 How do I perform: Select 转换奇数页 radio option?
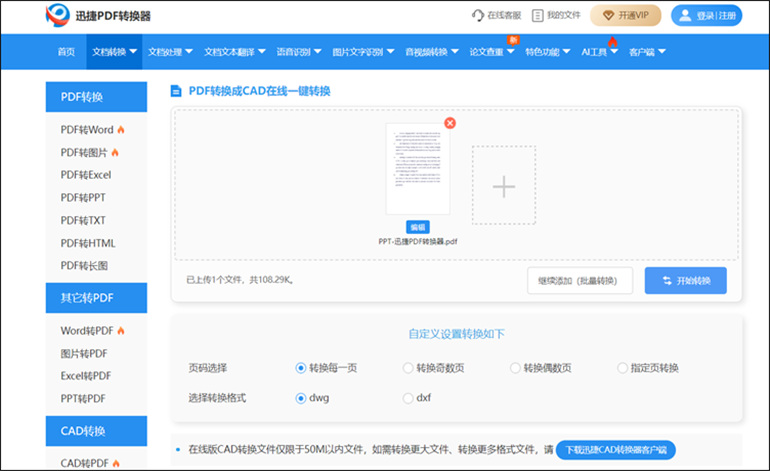[x=408, y=368]
